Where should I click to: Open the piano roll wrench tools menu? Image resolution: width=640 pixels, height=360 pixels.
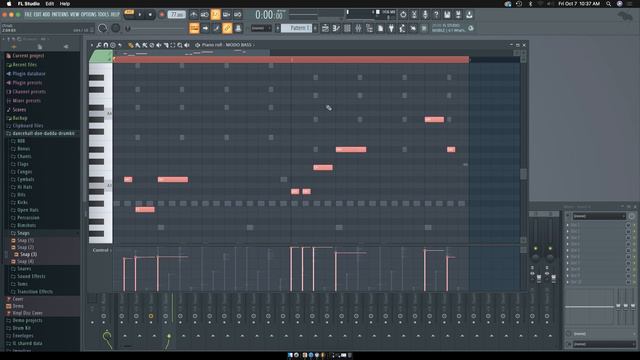pyautogui.click(x=99, y=45)
